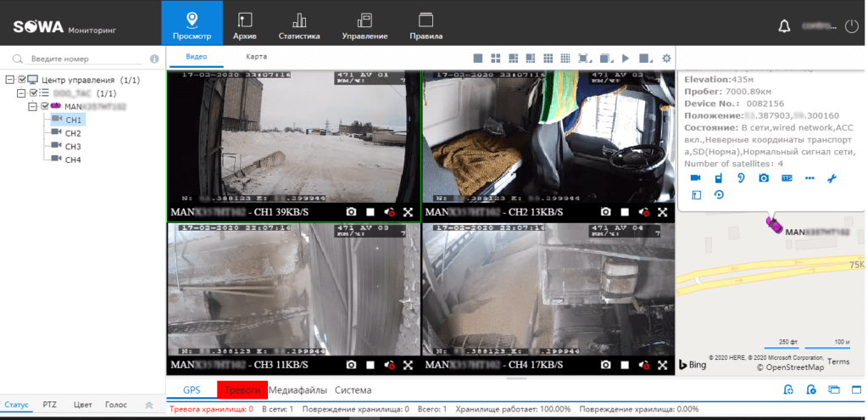Collapse the MAN vehicle tree node
Screen dimensions: 868x420
[x=33, y=106]
